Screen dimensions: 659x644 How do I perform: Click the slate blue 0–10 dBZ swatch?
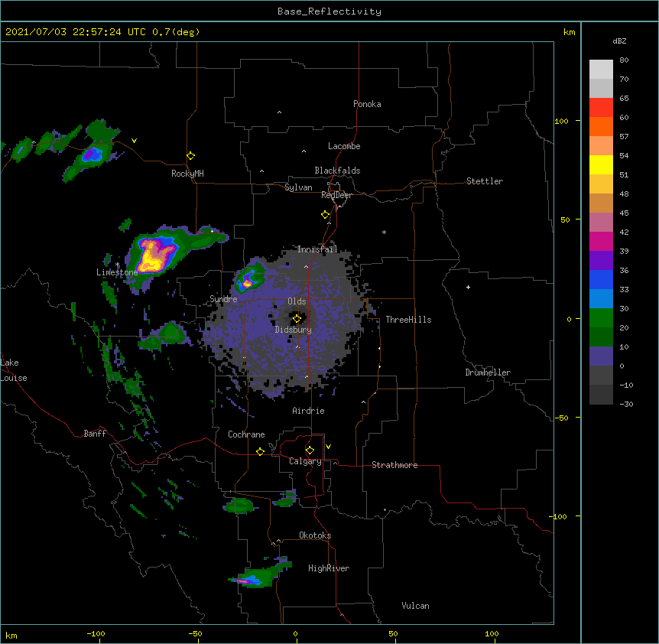click(x=601, y=356)
